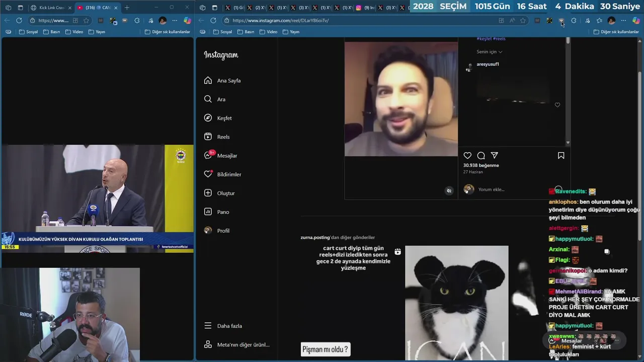Open zurna.posting profile link

click(x=315, y=237)
